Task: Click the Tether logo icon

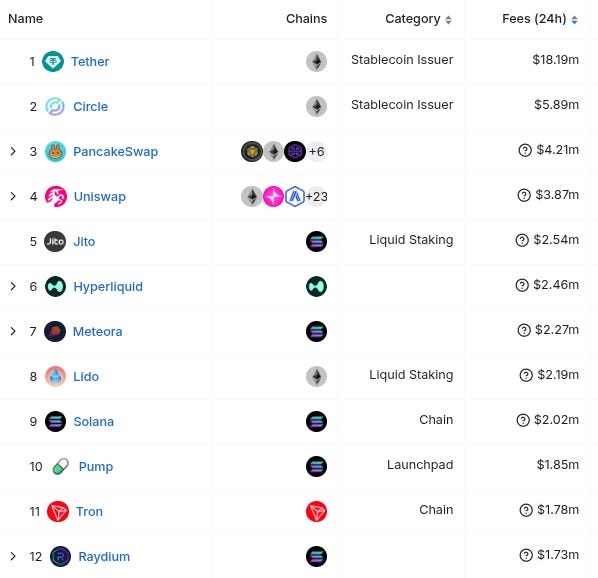Action: (53, 61)
